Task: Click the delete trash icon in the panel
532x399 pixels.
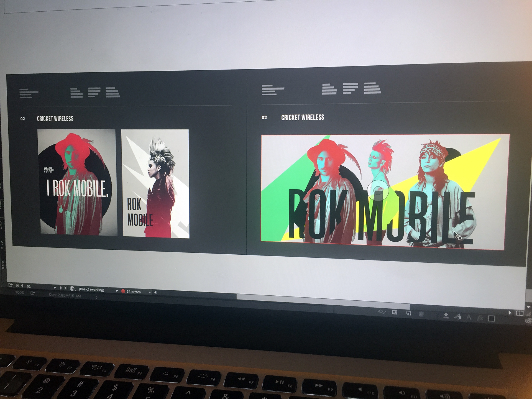Action: (421, 314)
